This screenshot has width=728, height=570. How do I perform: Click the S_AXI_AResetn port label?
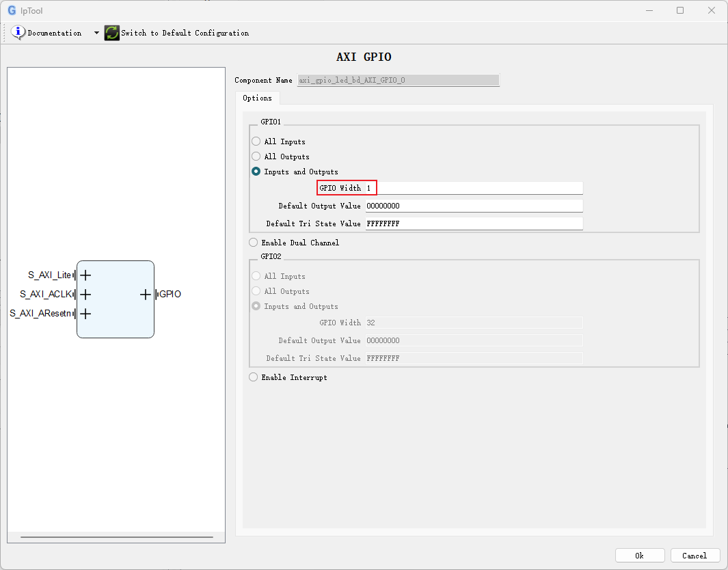click(x=40, y=313)
